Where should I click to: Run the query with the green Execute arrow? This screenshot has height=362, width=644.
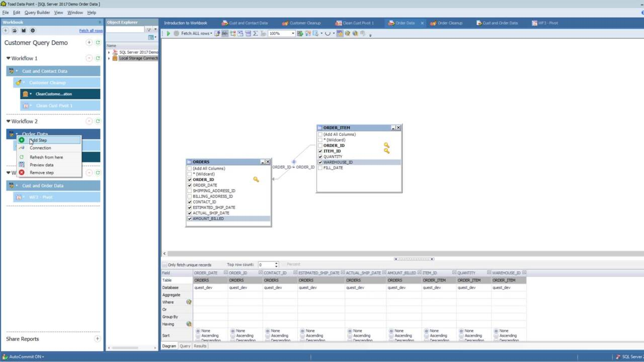tap(168, 33)
